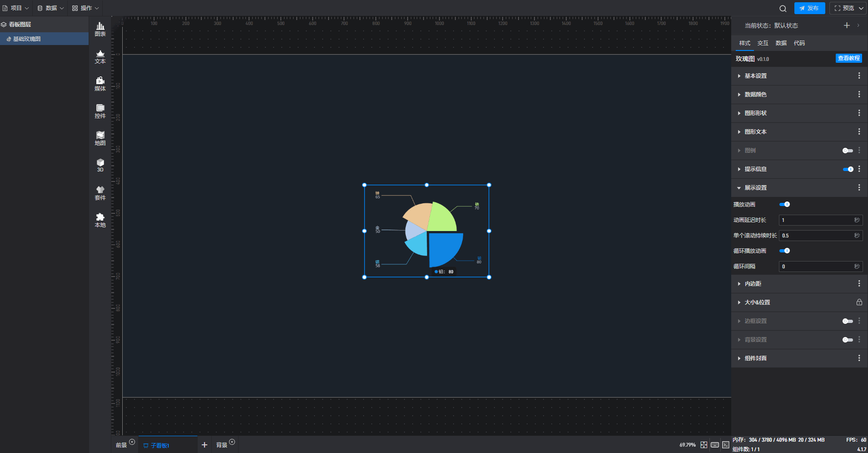Image resolution: width=868 pixels, height=453 pixels.
Task: Switch to the 代码 tab
Action: point(799,43)
